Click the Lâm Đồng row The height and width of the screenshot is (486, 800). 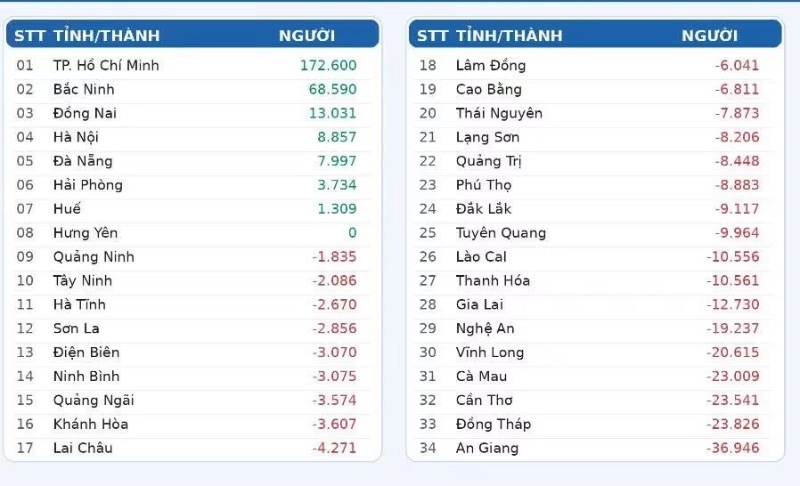point(595,66)
